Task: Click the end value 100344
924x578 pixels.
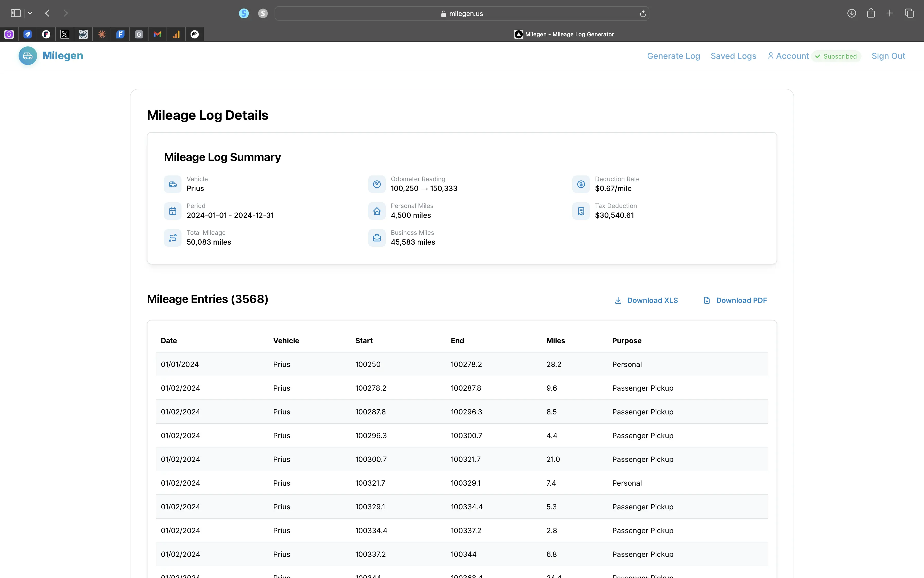Action: (x=464, y=554)
